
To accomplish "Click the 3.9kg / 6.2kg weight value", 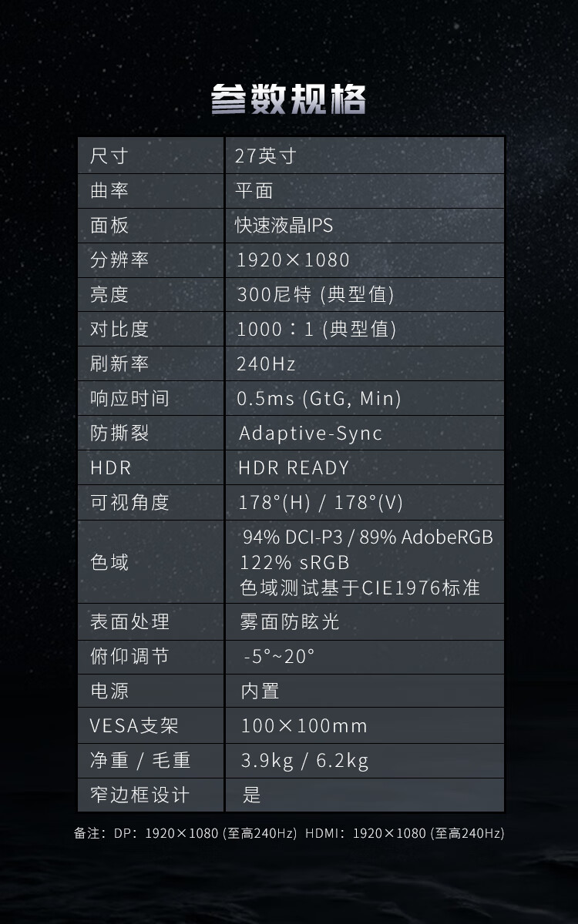I will tap(305, 761).
